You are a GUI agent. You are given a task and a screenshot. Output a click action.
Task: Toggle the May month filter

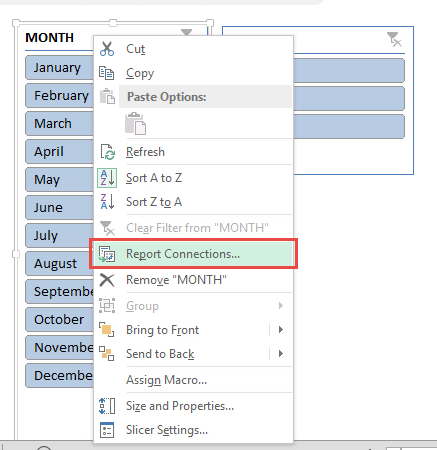pyautogui.click(x=59, y=180)
